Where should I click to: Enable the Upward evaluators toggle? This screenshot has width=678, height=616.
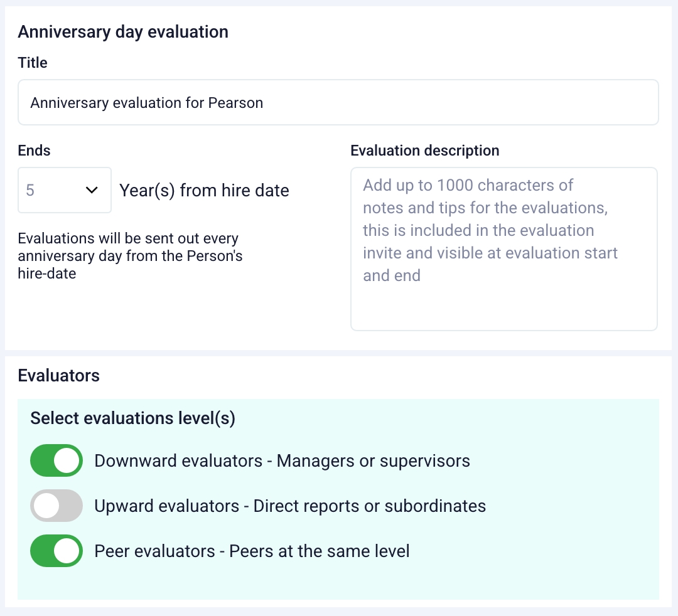pos(56,505)
